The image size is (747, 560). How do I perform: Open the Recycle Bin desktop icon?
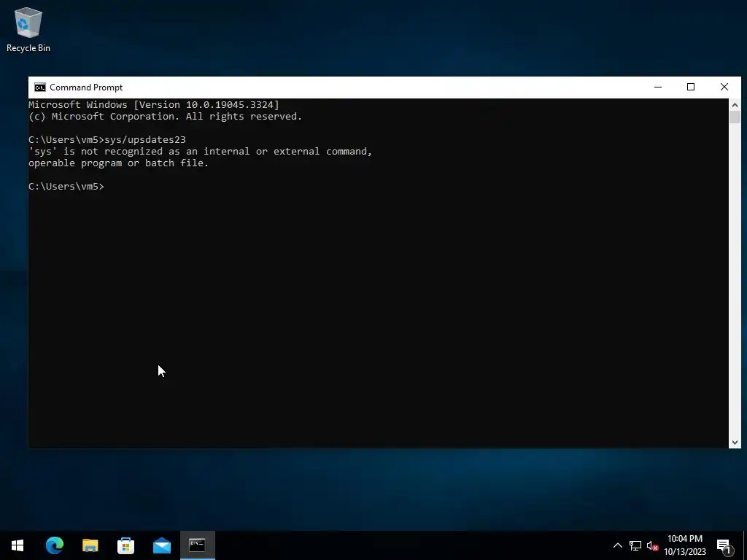tap(28, 29)
